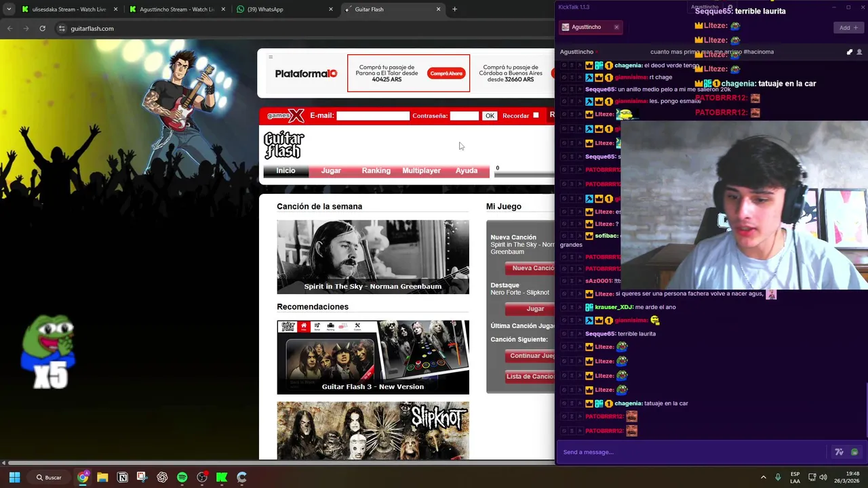Open the Games X logo
This screenshot has height=488, width=868.
pyautogui.click(x=285, y=115)
